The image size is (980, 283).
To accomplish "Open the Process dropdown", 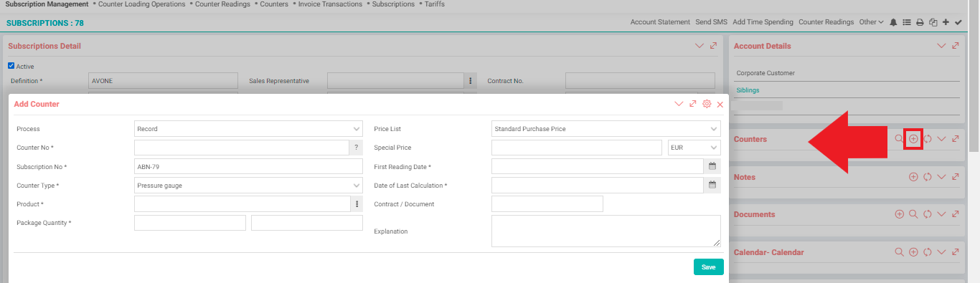I will 248,129.
